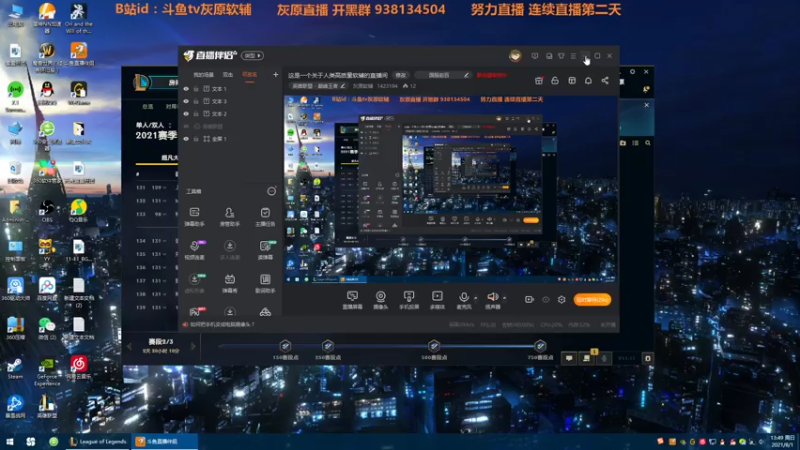Viewport: 800px width, 450px height.
Task: Click the 150 points milestone marker
Action: pos(285,346)
